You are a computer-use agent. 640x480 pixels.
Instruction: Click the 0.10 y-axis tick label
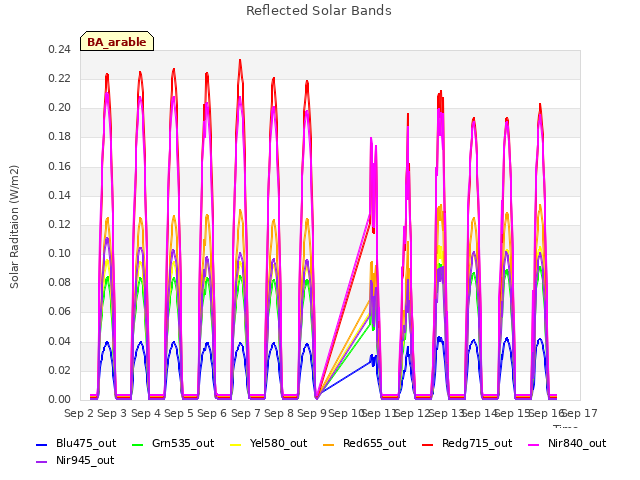59,253
